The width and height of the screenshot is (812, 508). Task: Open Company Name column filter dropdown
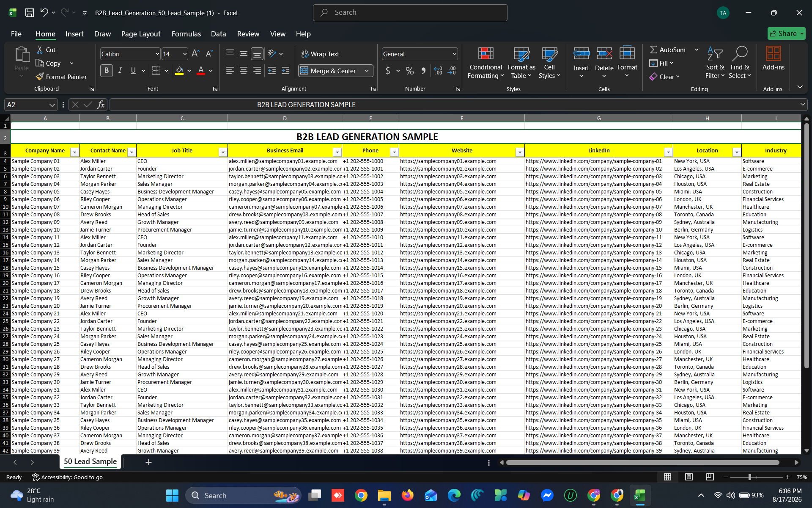[74, 152]
